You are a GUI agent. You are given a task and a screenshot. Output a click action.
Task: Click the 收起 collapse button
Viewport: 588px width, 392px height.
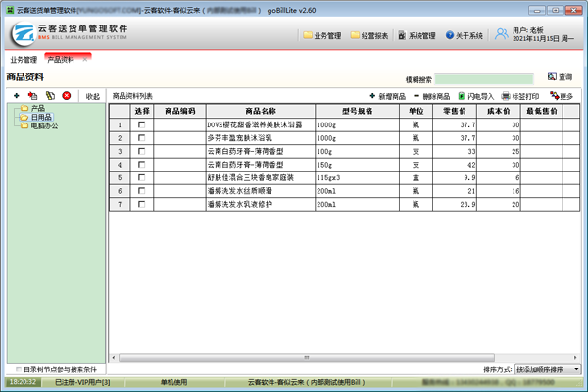93,96
